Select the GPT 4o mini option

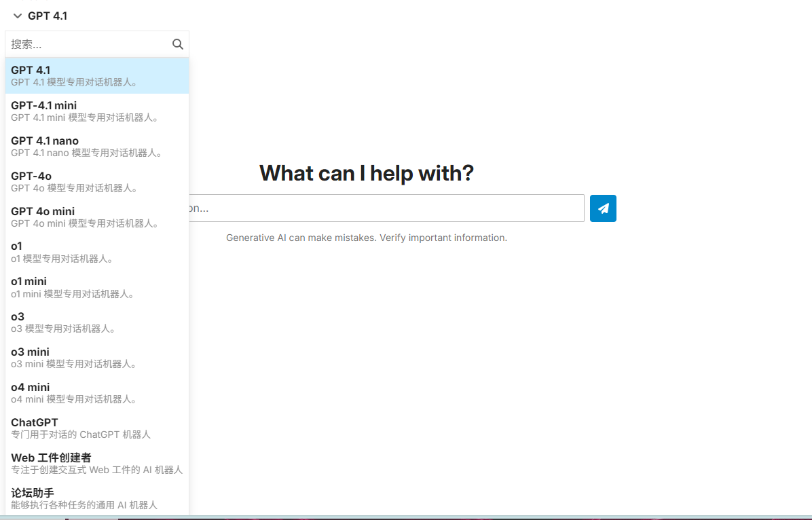[97, 217]
